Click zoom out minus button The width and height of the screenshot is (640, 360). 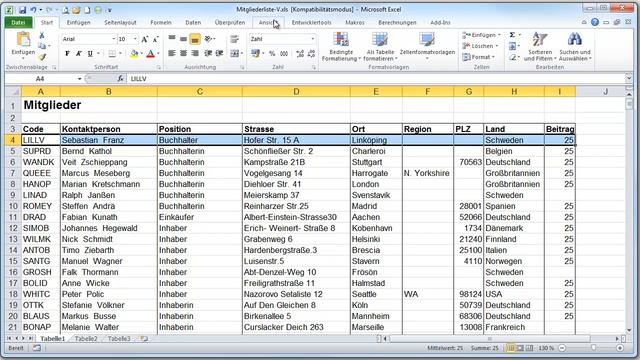(x=562, y=348)
